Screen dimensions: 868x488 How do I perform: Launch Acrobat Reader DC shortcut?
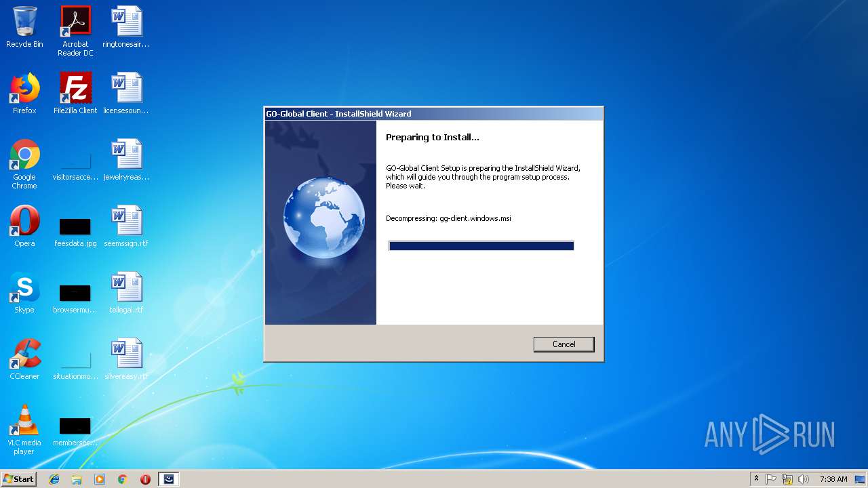tap(75, 31)
